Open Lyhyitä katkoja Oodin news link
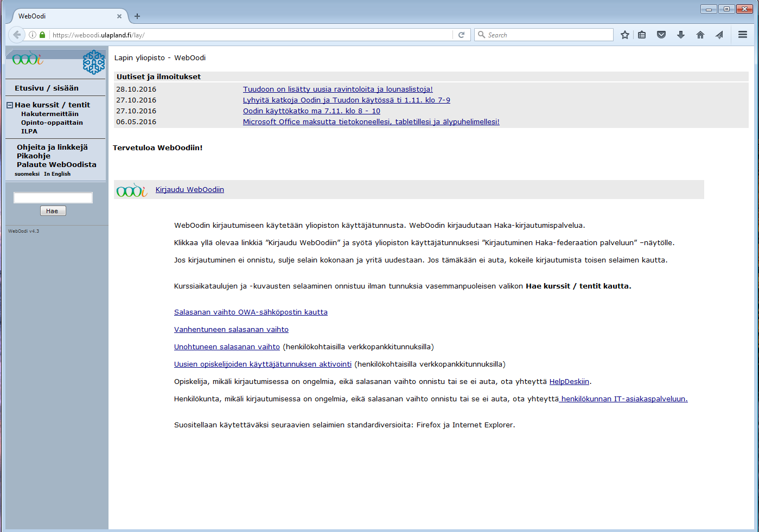Screen dimensions: 759x532 click(347, 100)
